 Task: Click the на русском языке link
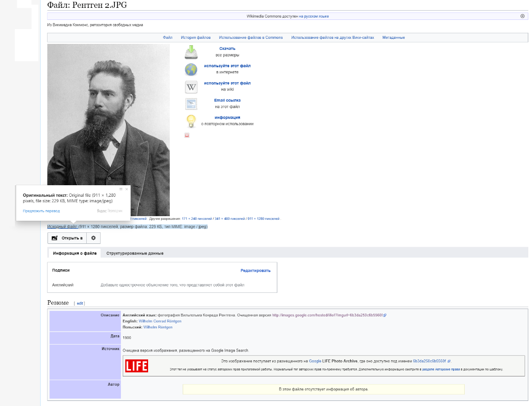pyautogui.click(x=314, y=16)
